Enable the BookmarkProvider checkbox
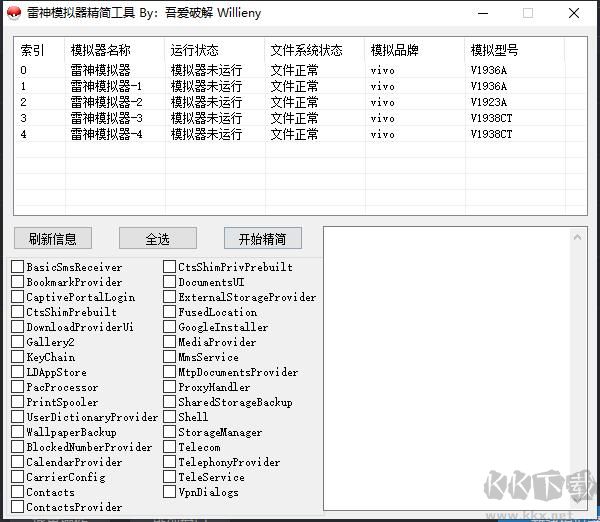The height and width of the screenshot is (522, 600). [18, 282]
